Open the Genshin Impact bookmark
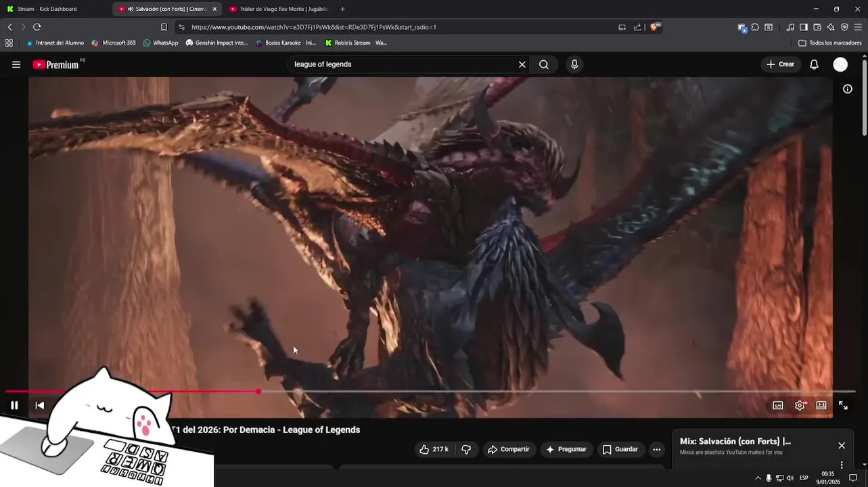Image resolution: width=868 pixels, height=487 pixels. [x=216, y=43]
